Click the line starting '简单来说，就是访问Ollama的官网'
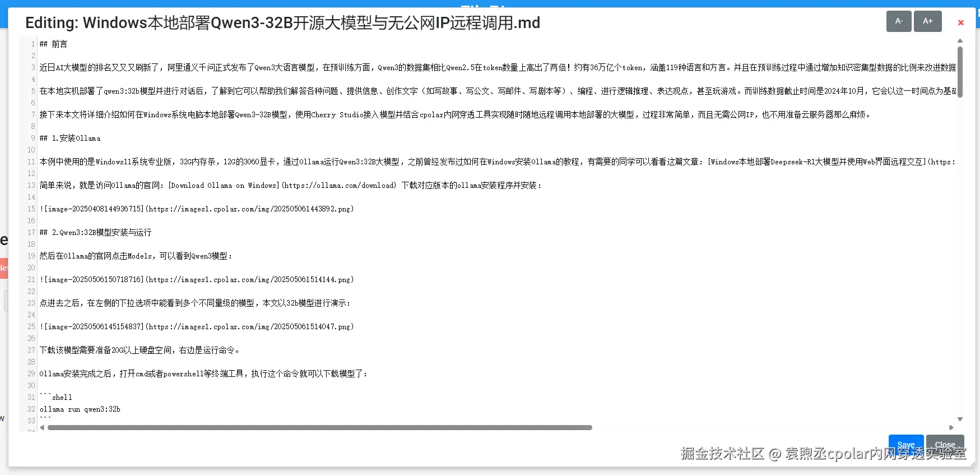980x475 pixels. click(x=291, y=185)
